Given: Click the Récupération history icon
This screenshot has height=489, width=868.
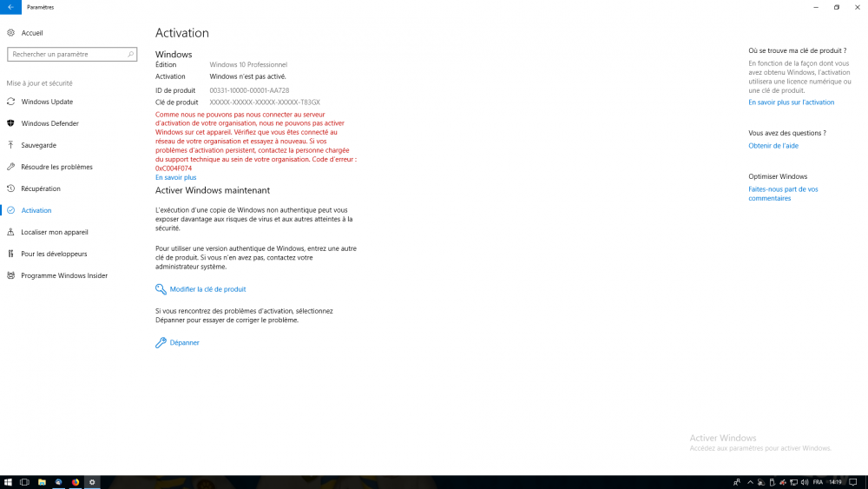Looking at the screenshot, I should pos(10,188).
